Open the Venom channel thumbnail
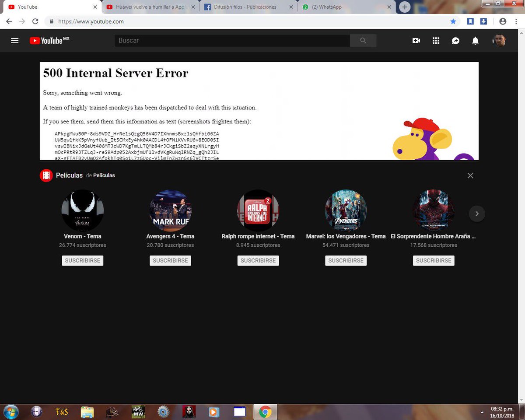 tap(83, 210)
